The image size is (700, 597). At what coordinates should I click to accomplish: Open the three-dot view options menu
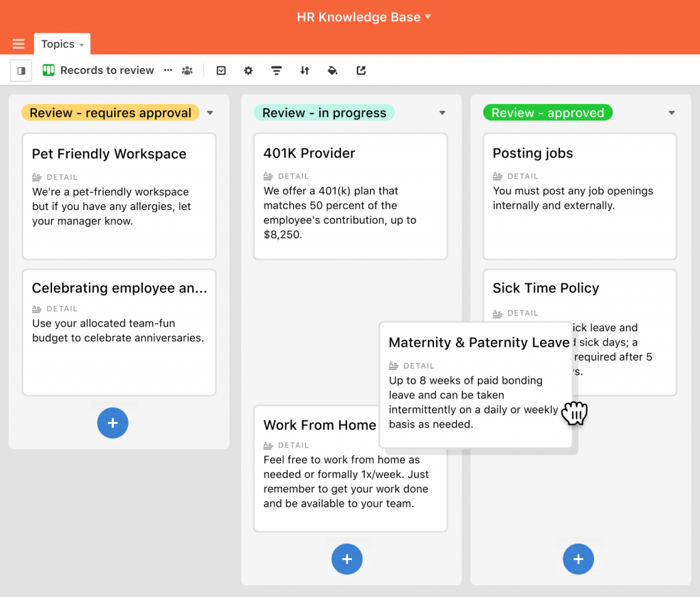[x=168, y=70]
